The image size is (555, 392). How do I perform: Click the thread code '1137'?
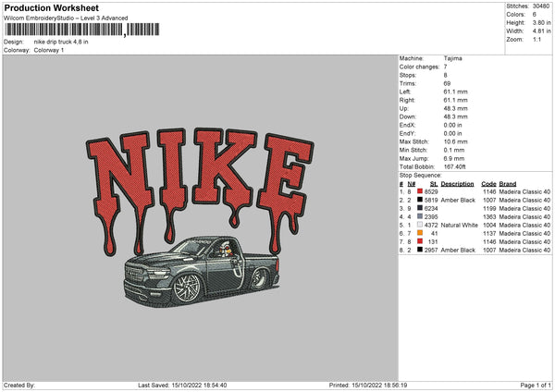(489, 233)
